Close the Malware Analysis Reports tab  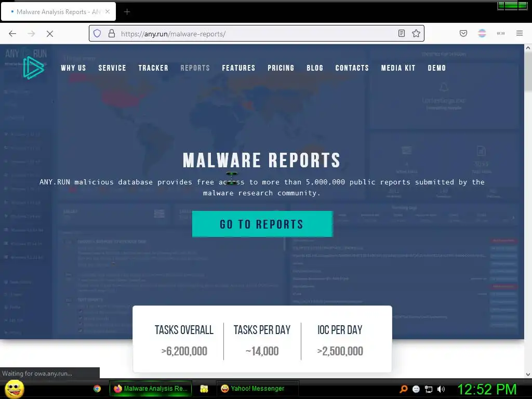coord(108,11)
